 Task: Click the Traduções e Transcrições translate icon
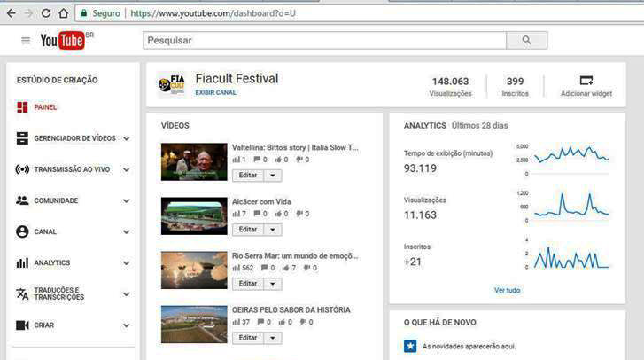tap(22, 293)
